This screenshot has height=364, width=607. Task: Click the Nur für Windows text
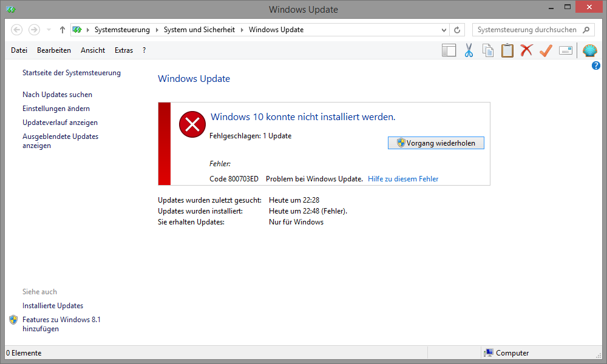point(296,221)
